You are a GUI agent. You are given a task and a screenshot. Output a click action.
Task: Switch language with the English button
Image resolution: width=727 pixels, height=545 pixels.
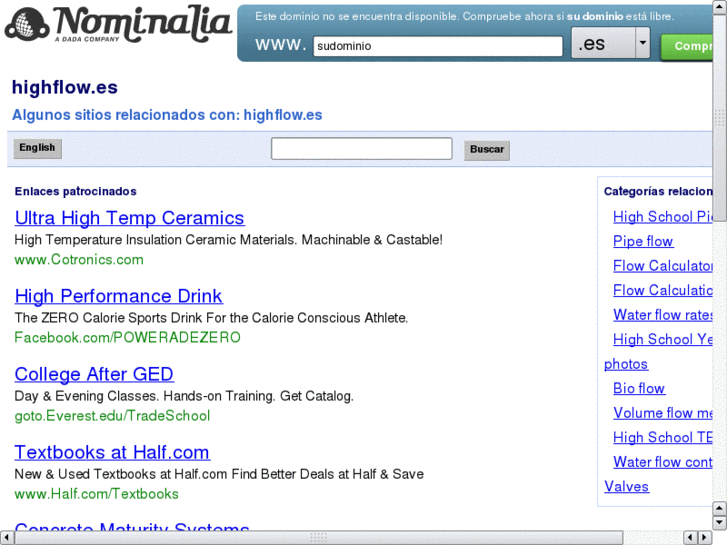[x=37, y=148]
